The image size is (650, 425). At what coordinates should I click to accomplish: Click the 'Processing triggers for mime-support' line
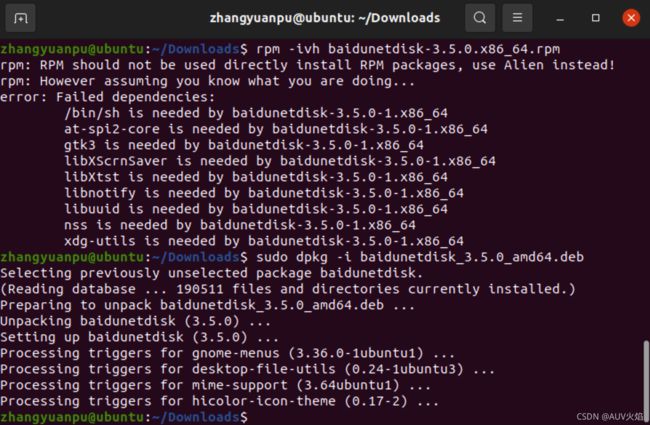coord(216,385)
